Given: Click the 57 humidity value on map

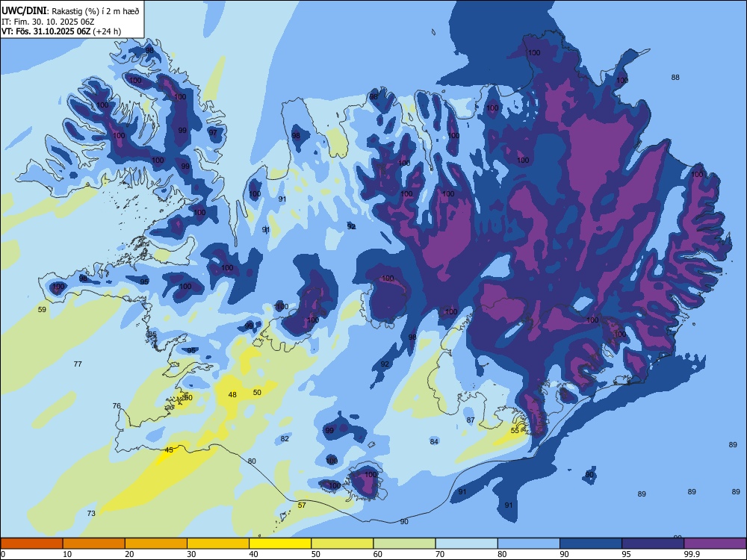Looking at the screenshot, I should point(302,505).
